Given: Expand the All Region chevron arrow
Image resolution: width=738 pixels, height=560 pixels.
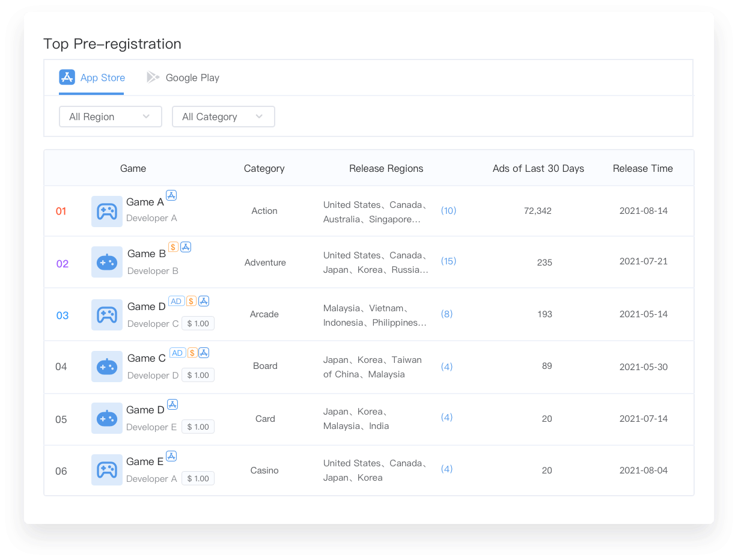Looking at the screenshot, I should pyautogui.click(x=147, y=116).
